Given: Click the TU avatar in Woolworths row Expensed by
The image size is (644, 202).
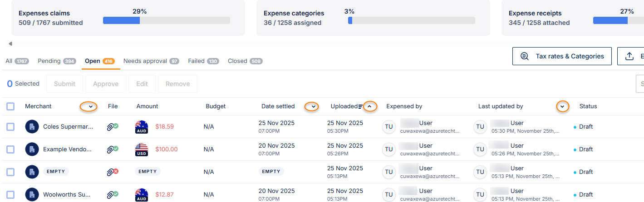Looking at the screenshot, I should [389, 195].
